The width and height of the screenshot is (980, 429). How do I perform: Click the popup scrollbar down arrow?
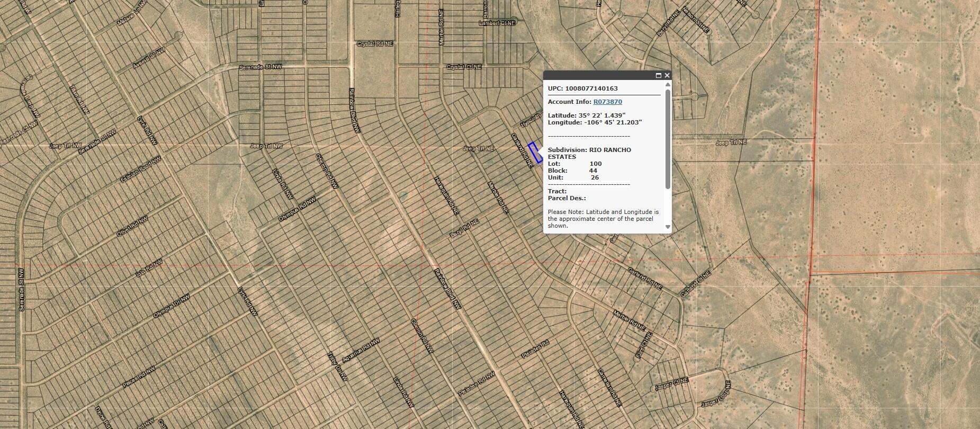coord(668,227)
